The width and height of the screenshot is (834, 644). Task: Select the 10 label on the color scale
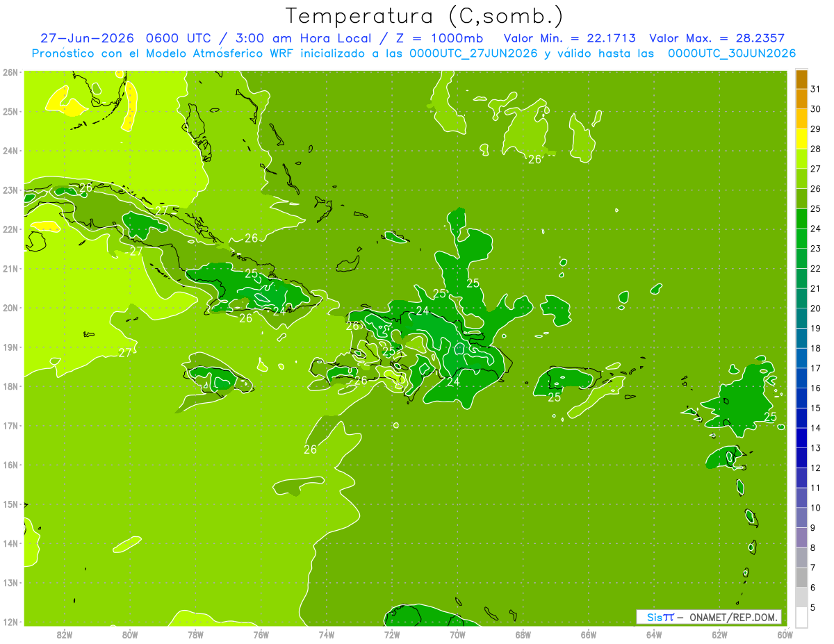tap(815, 508)
